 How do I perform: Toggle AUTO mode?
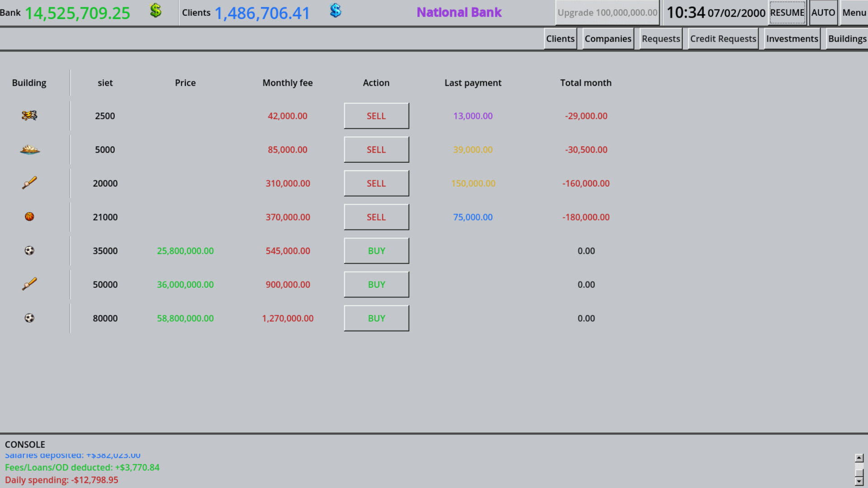(823, 13)
